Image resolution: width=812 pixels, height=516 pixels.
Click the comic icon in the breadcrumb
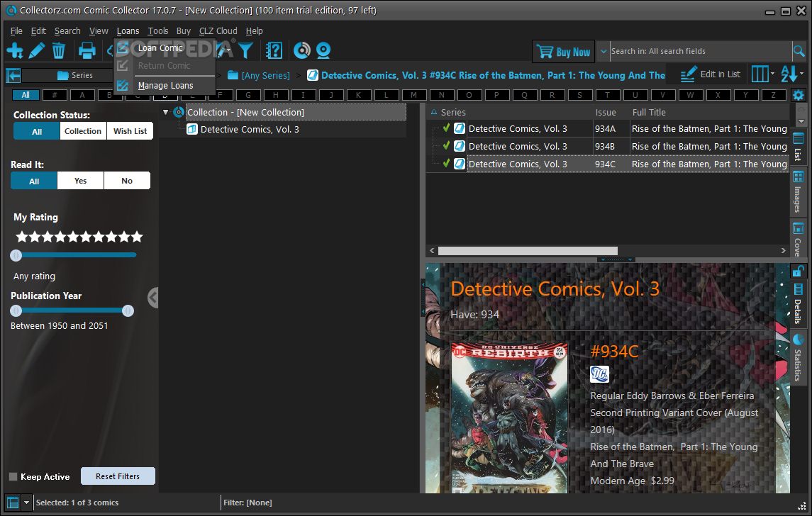coord(312,76)
